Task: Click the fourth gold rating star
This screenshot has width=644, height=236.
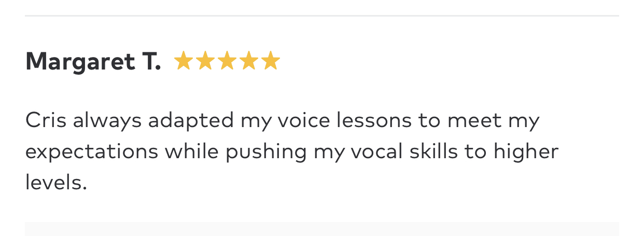Action: point(249,61)
